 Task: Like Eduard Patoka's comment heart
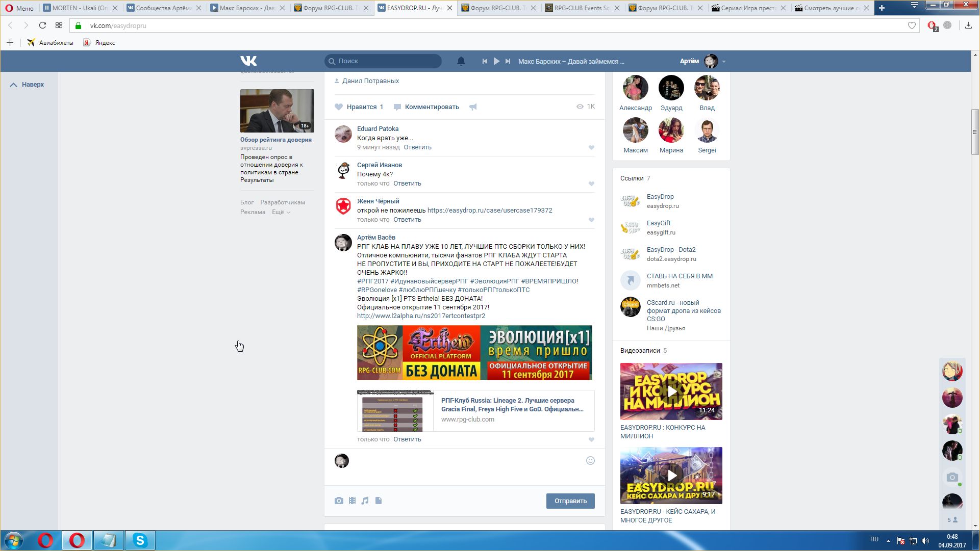pyautogui.click(x=591, y=148)
